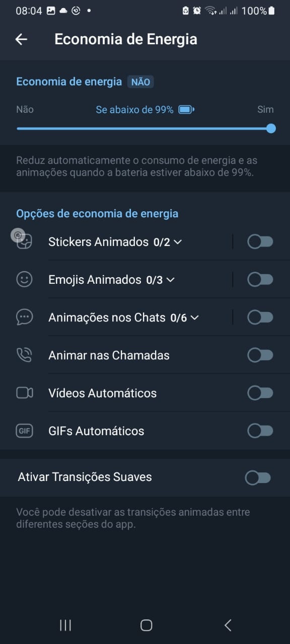Viewport: 290px width, 644px height.
Task: Open the Android recent apps button
Action: [x=65, y=625]
